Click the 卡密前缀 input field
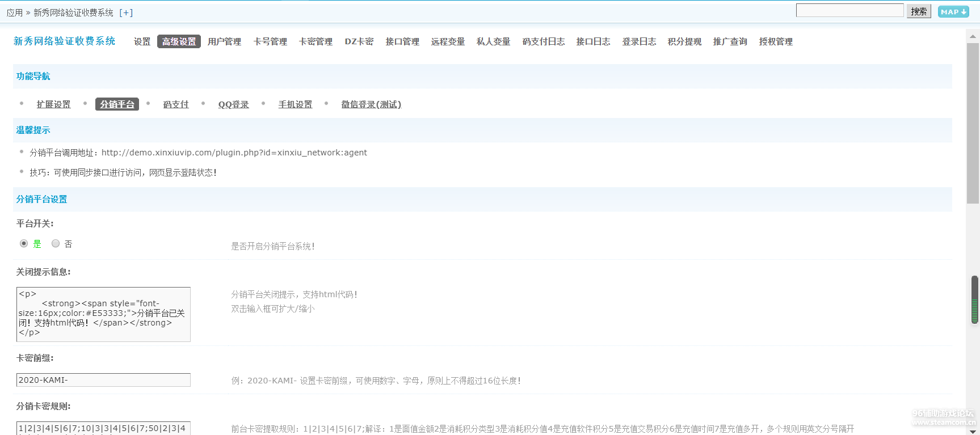 pos(103,380)
